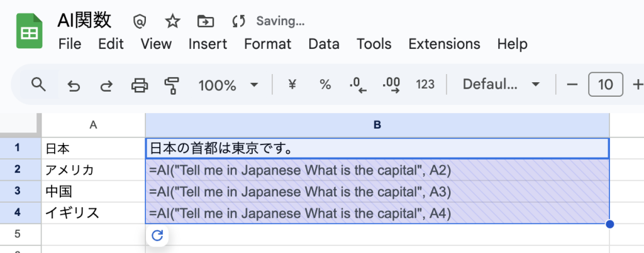Image resolution: width=644 pixels, height=253 pixels.
Task: Click the font size field showing 10
Action: click(605, 84)
